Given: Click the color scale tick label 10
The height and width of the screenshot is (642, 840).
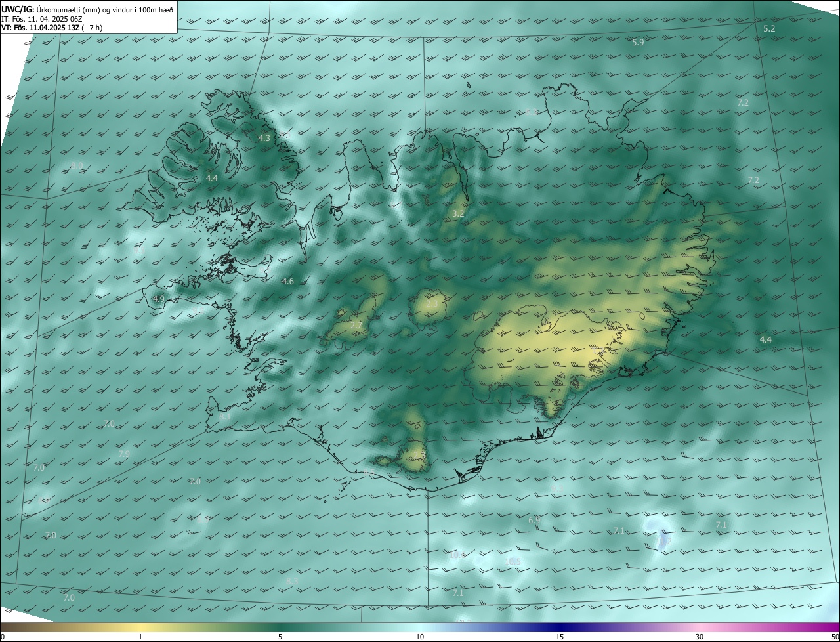Looking at the screenshot, I should click(x=420, y=637).
